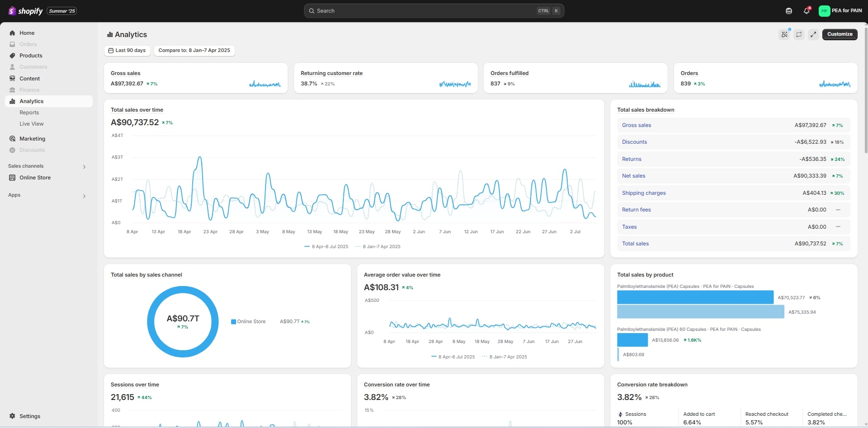Click the auto-refresh arrows icon
This screenshot has height=428, width=868.
(x=799, y=34)
